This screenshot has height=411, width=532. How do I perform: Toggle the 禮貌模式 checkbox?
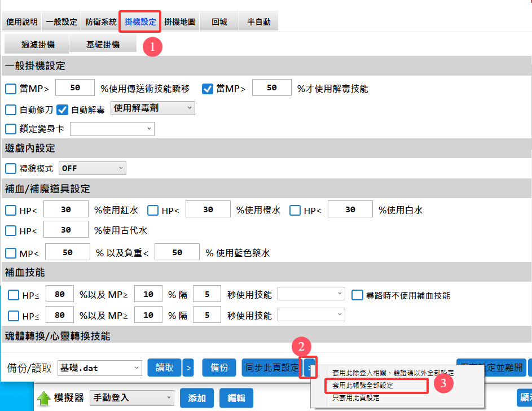click(x=11, y=168)
